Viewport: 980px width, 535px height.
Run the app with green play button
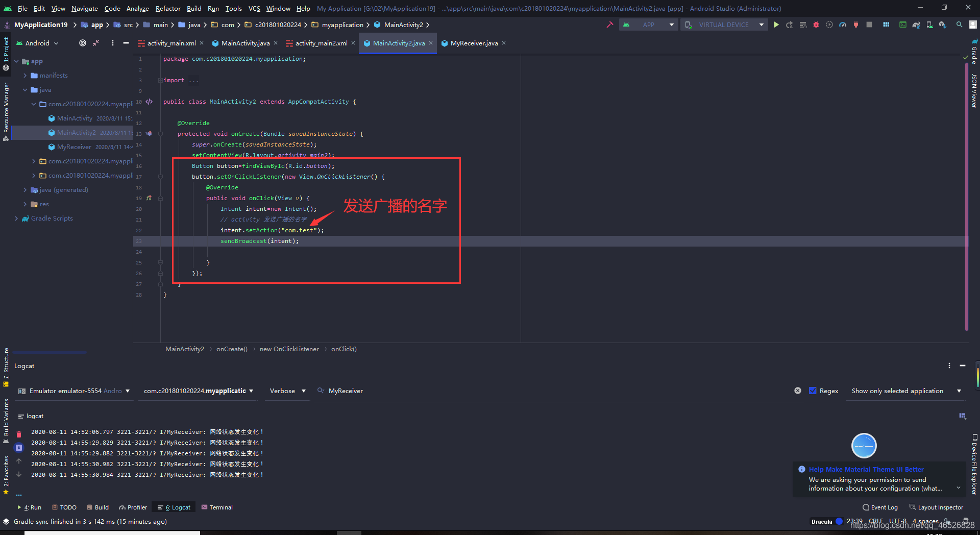tap(776, 25)
